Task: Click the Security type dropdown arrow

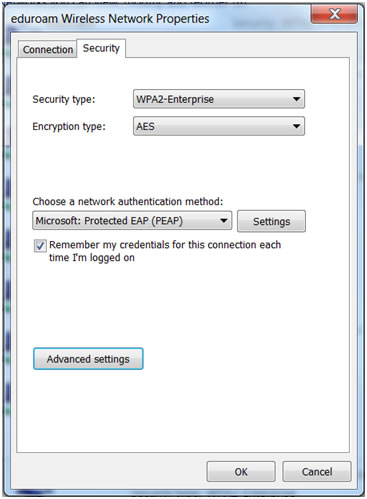Action: 296,99
